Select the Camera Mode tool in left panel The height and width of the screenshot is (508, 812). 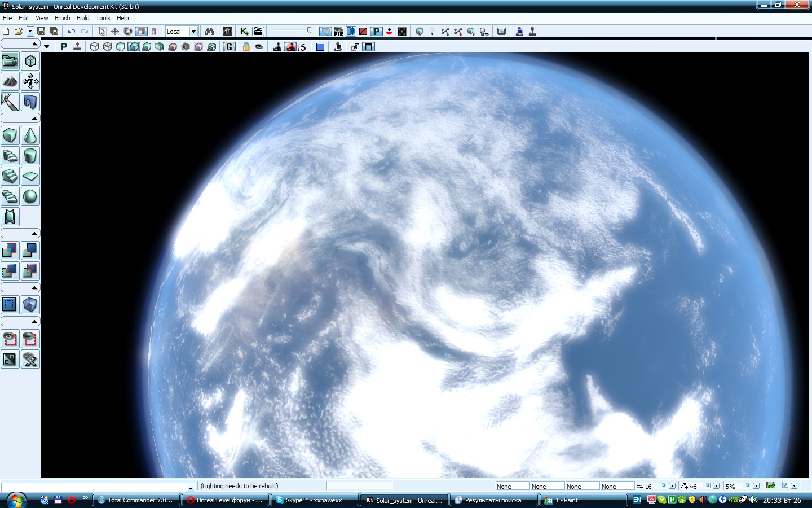coord(10,61)
